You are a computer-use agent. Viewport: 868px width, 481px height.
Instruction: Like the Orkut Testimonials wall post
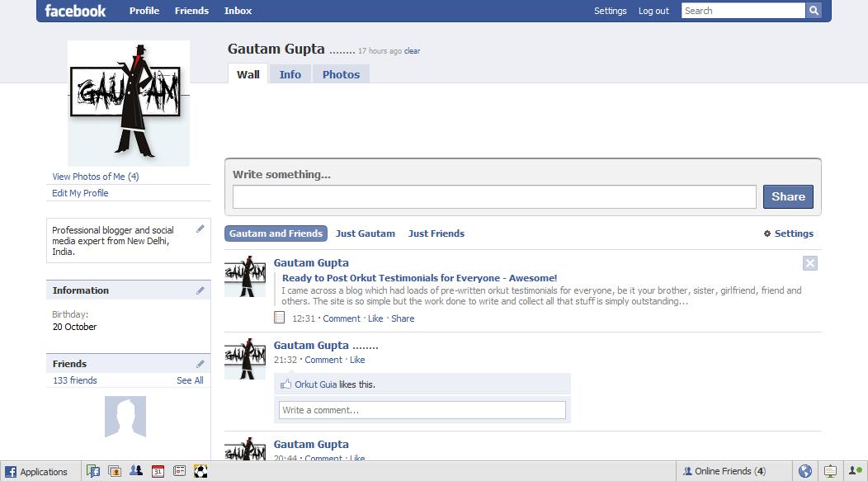pos(375,318)
